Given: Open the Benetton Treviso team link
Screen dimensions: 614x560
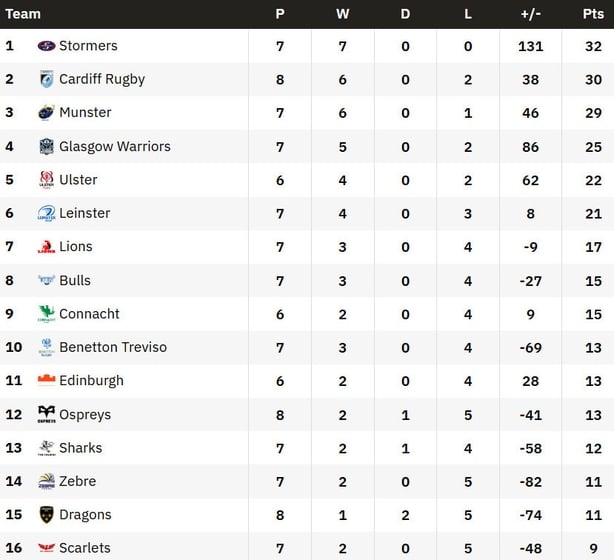Looking at the screenshot, I should tap(113, 348).
